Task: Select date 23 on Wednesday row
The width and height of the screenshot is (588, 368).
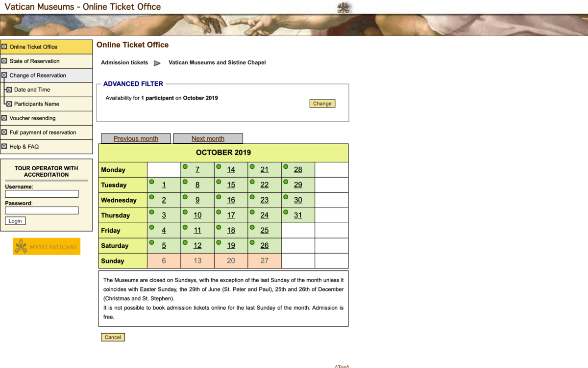Action: click(265, 200)
